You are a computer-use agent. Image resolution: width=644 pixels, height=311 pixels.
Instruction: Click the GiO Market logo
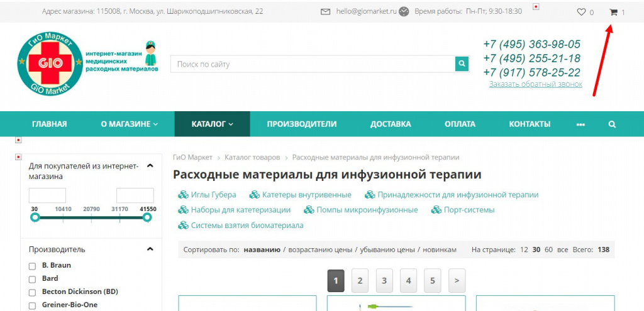[x=50, y=65]
